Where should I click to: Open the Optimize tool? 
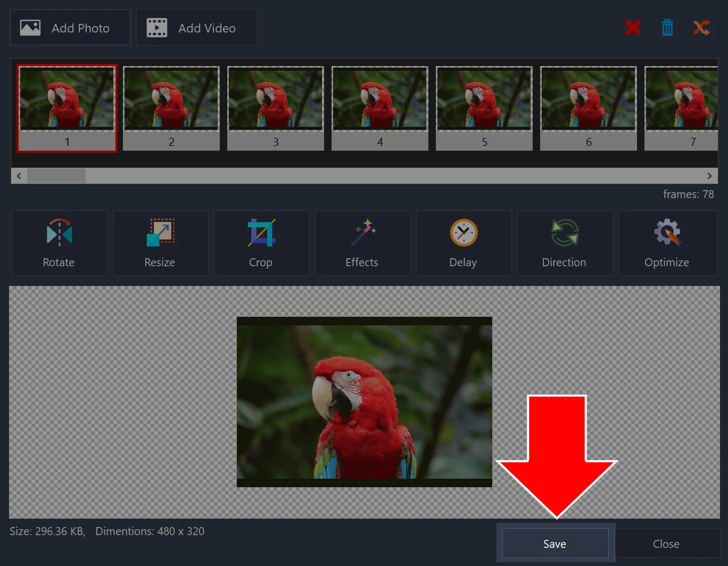667,243
